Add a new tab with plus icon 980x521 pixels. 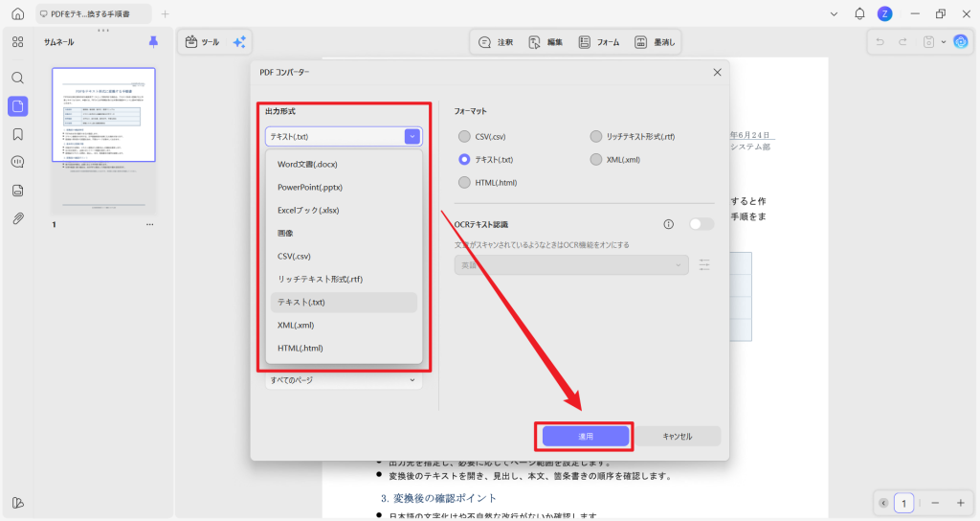(165, 13)
